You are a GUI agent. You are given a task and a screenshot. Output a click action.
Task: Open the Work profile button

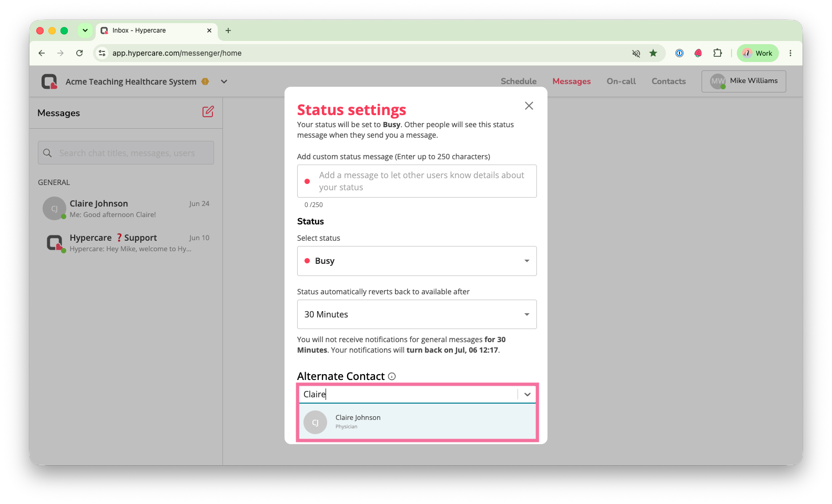coord(757,53)
